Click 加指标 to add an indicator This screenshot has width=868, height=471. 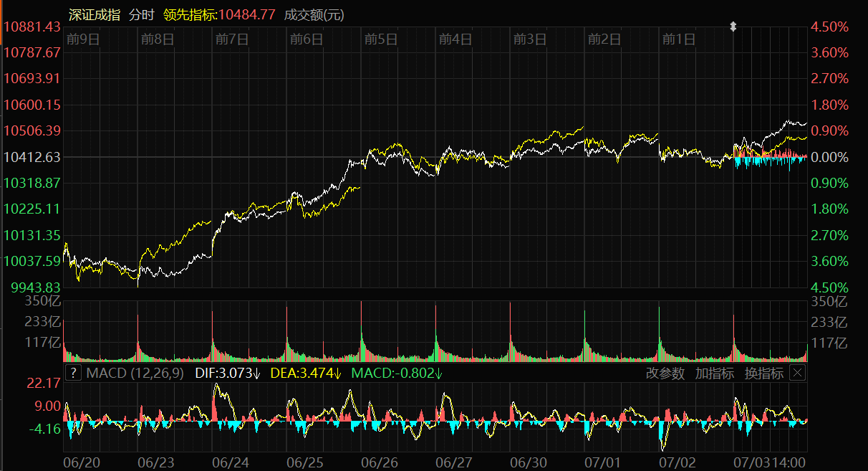point(714,373)
